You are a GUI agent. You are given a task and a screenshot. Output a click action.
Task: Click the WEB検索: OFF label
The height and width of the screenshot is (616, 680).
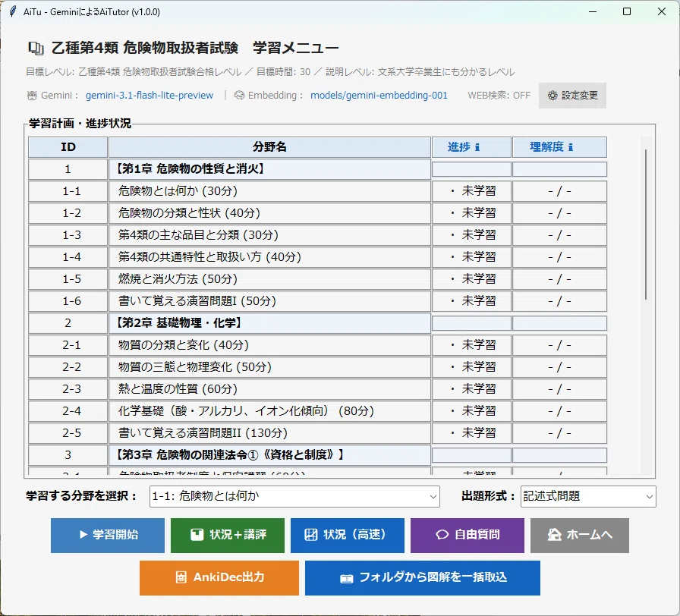(499, 96)
